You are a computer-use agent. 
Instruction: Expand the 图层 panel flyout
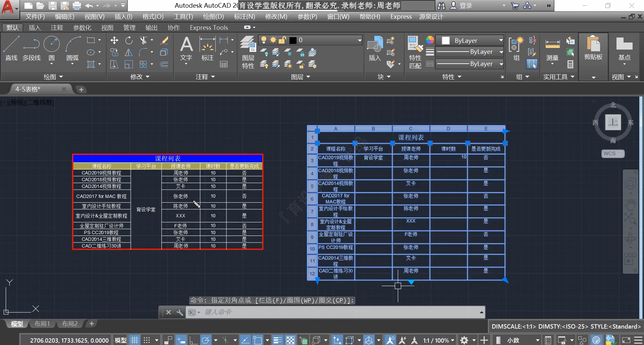(301, 77)
